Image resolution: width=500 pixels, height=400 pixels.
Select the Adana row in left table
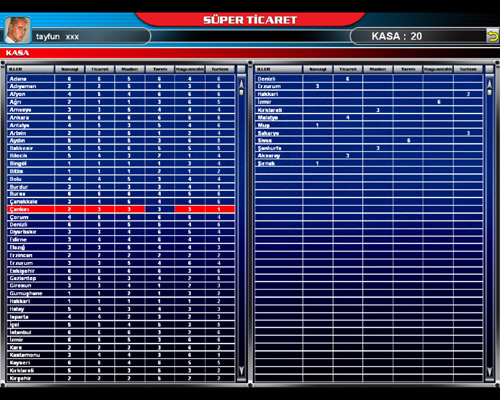point(121,79)
